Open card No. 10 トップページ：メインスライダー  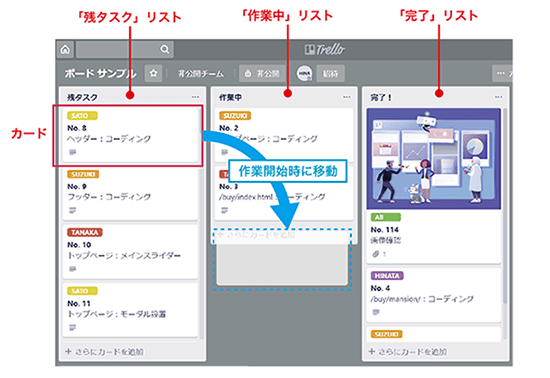(130, 252)
